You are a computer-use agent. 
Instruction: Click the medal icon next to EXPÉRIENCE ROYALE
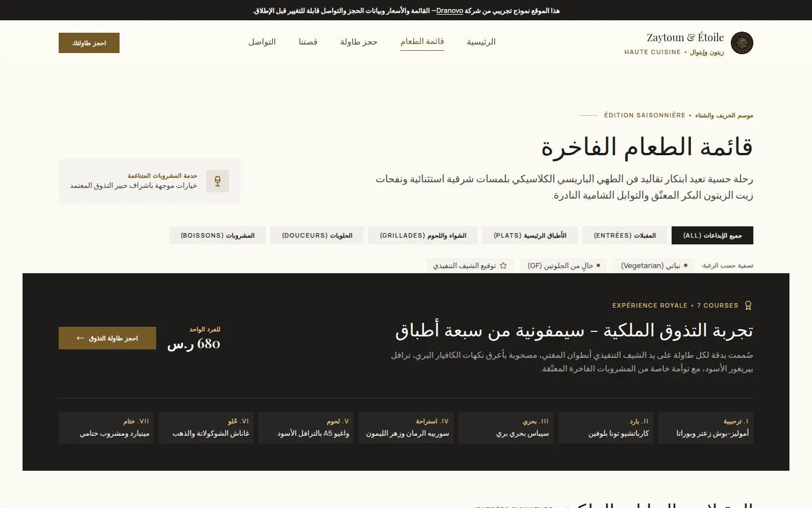pos(748,305)
